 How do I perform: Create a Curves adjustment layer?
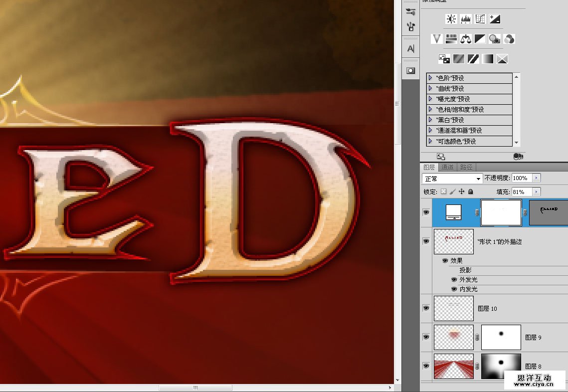(x=480, y=19)
